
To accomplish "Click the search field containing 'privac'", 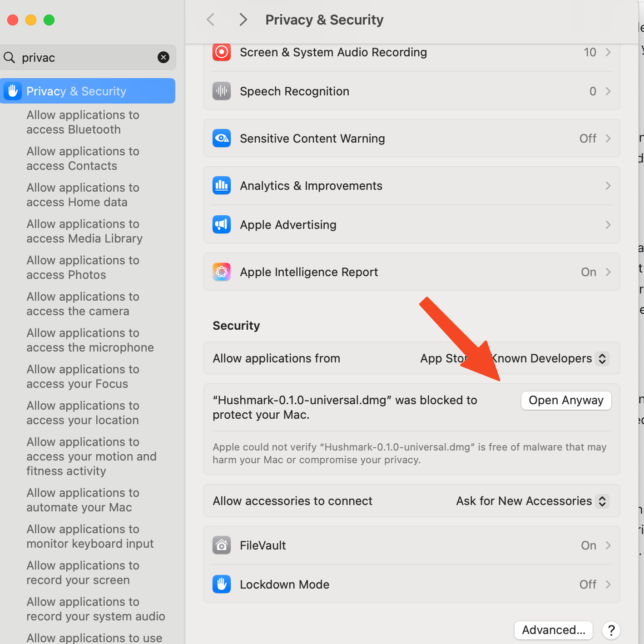I will (88, 57).
